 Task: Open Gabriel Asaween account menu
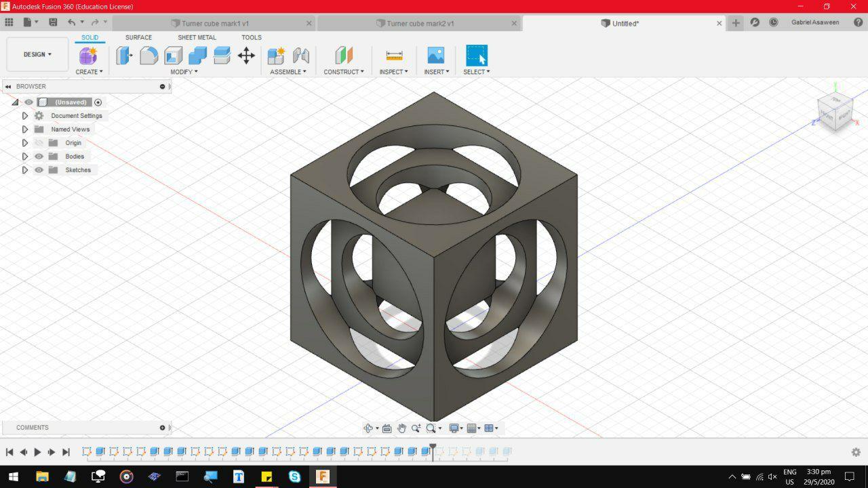(815, 22)
